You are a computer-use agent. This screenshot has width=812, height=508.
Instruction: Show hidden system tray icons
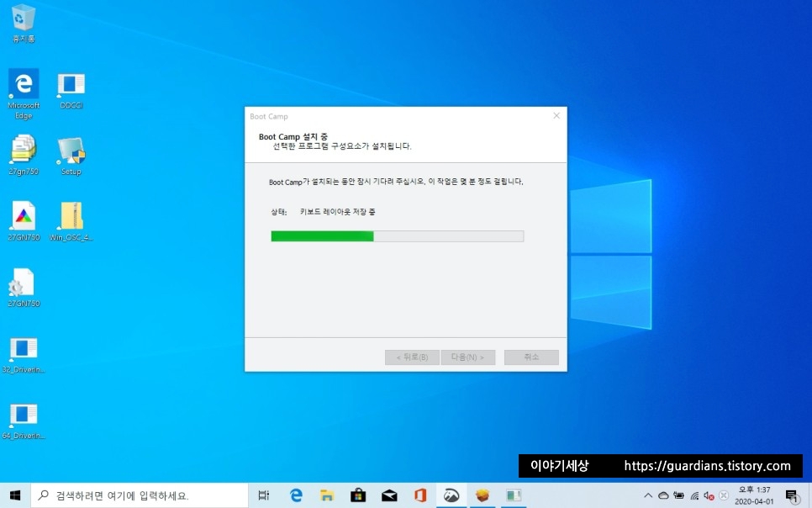click(648, 496)
